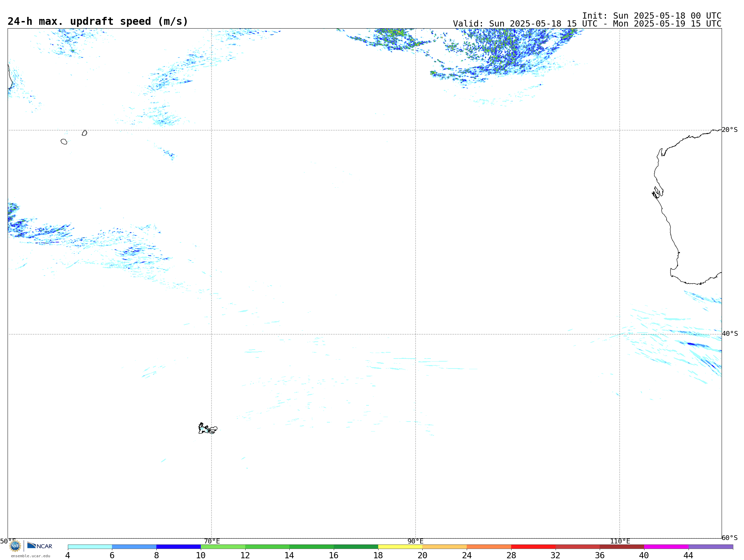
Task: Click the colorbar tick label '20'
Action: [x=423, y=555]
